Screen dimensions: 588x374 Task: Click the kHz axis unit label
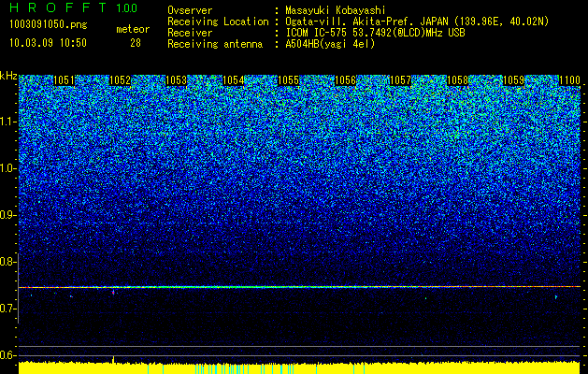pyautogui.click(x=8, y=76)
